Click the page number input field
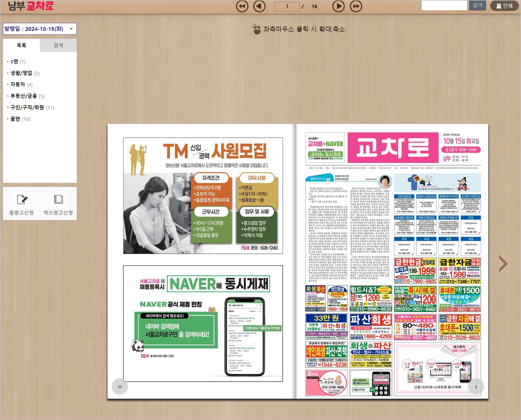This screenshot has width=521, height=420. pos(287,6)
